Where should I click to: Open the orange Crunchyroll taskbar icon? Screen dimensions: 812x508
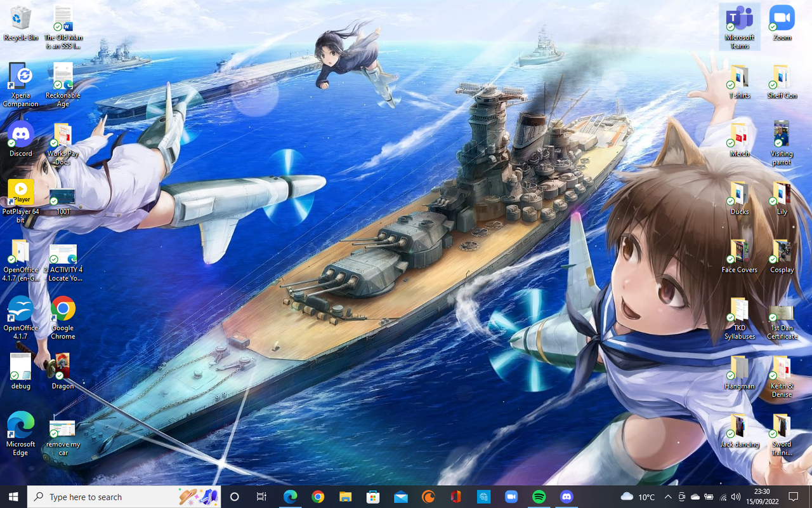click(x=428, y=497)
